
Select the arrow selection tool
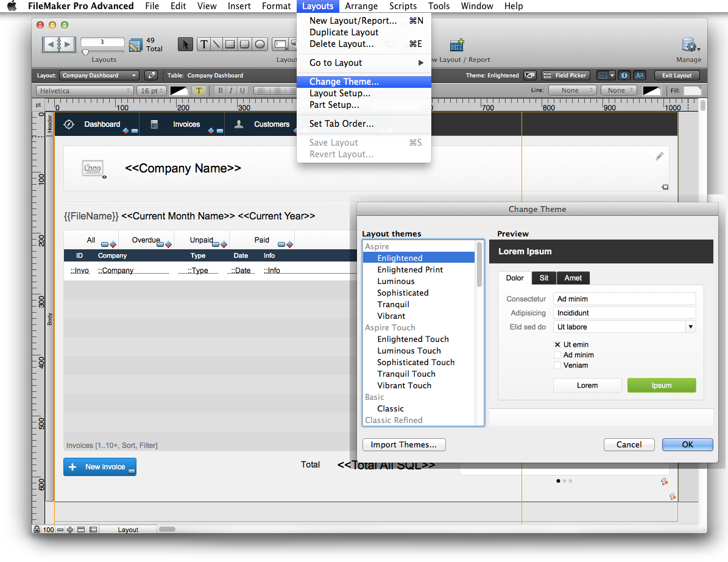[186, 44]
